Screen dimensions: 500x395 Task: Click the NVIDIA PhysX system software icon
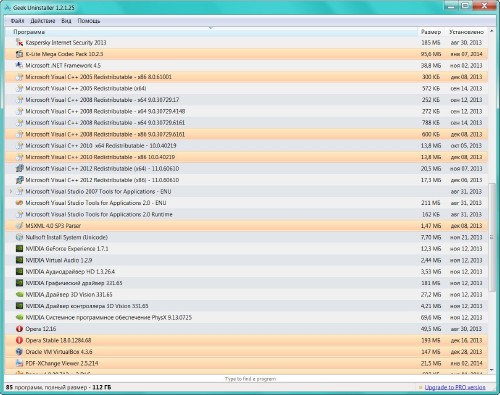tap(19, 317)
